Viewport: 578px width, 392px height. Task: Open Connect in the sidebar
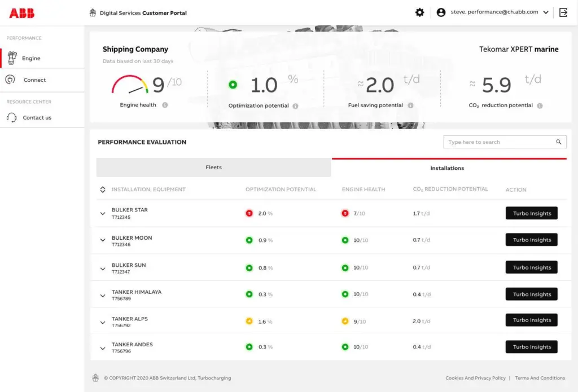[42, 80]
